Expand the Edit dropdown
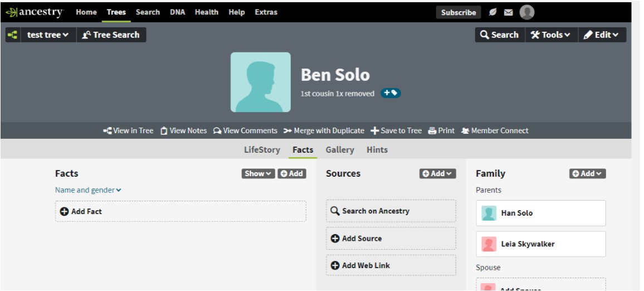644x291 pixels. [602, 35]
